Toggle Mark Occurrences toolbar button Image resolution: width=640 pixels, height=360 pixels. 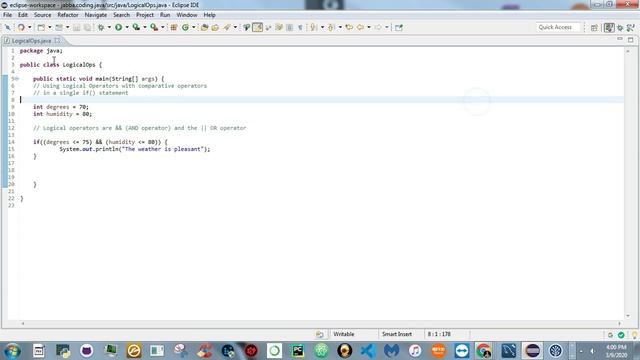(258, 27)
